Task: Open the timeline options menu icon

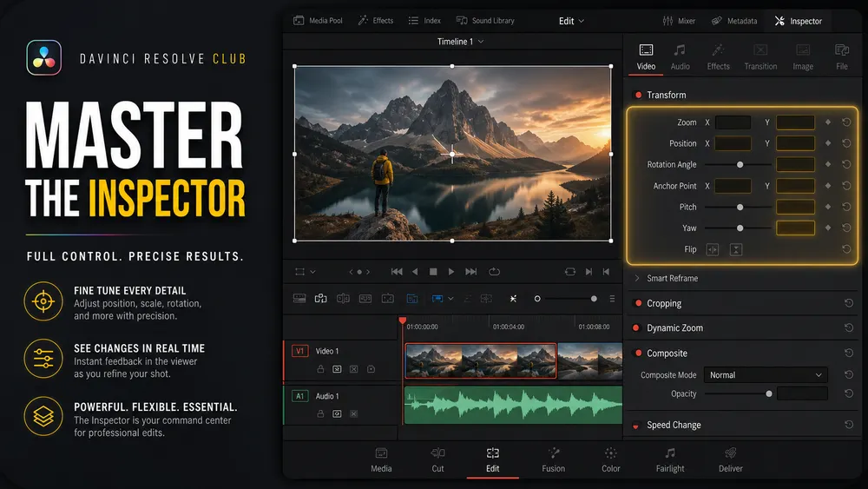Action: [x=612, y=299]
